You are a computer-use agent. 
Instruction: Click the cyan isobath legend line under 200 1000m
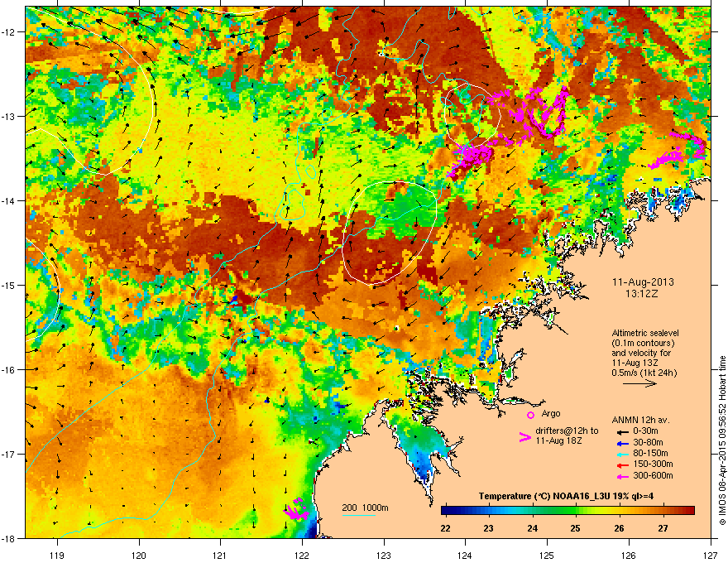[x=358, y=515]
